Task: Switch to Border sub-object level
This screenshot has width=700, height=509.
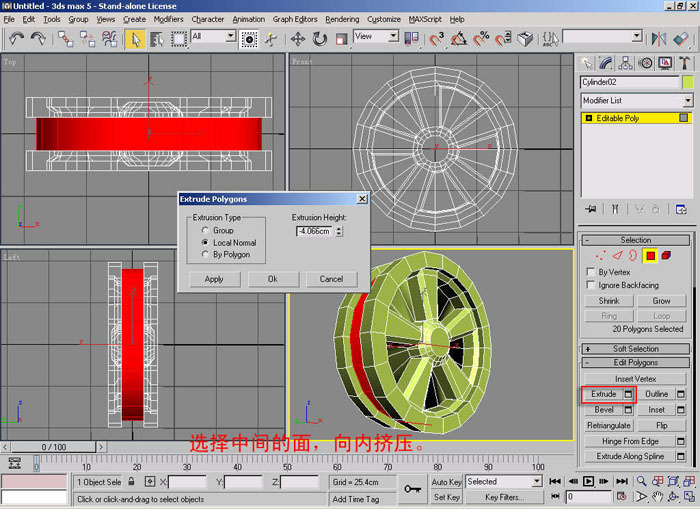Action: [x=633, y=256]
